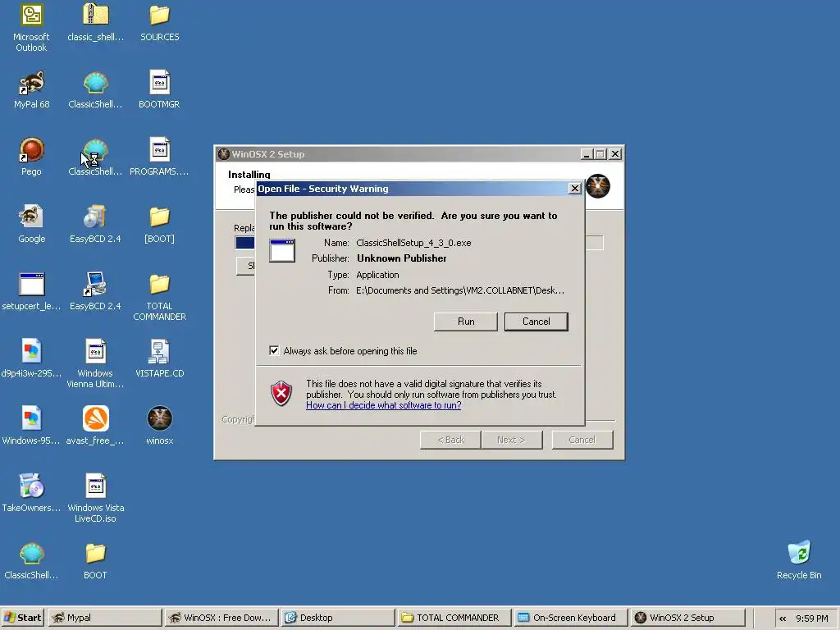Click the WinOSX X logo in setup header
This screenshot has width=840, height=630.
598,186
